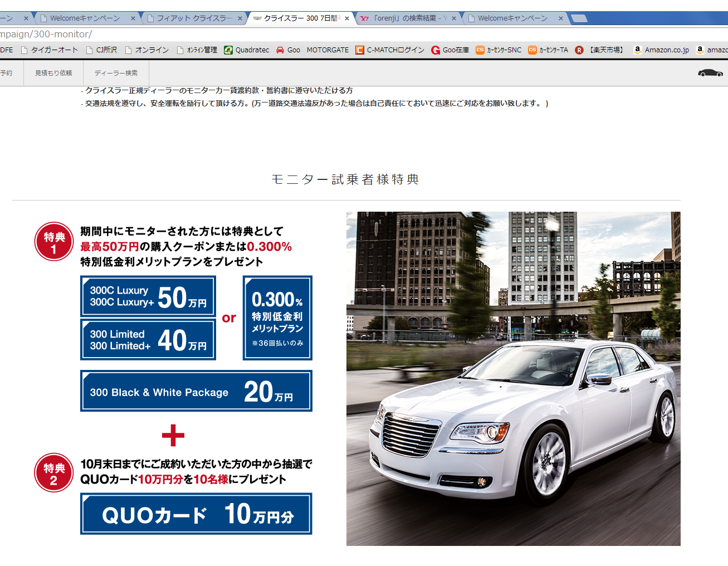
Task: Close the orenji search results tab
Action: coord(454,18)
